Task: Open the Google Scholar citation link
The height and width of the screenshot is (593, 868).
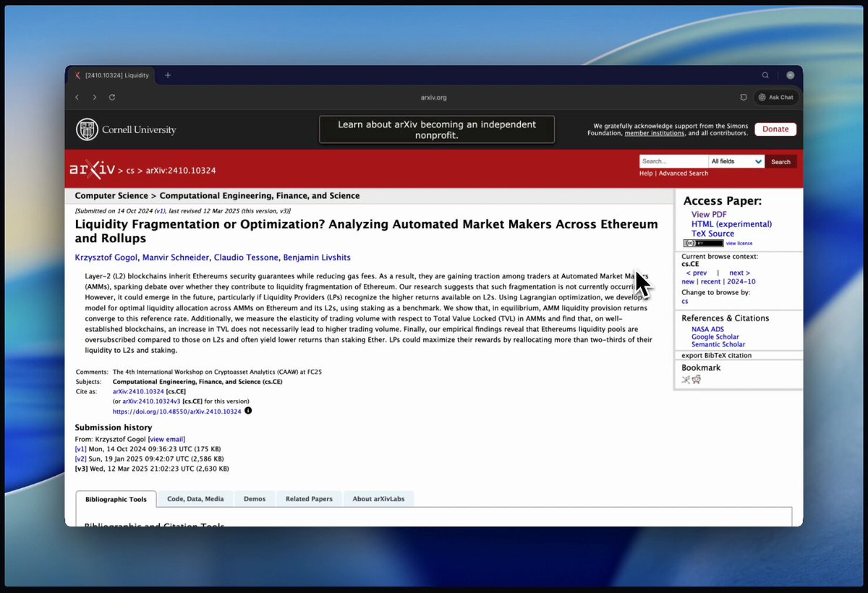Action: coord(715,337)
